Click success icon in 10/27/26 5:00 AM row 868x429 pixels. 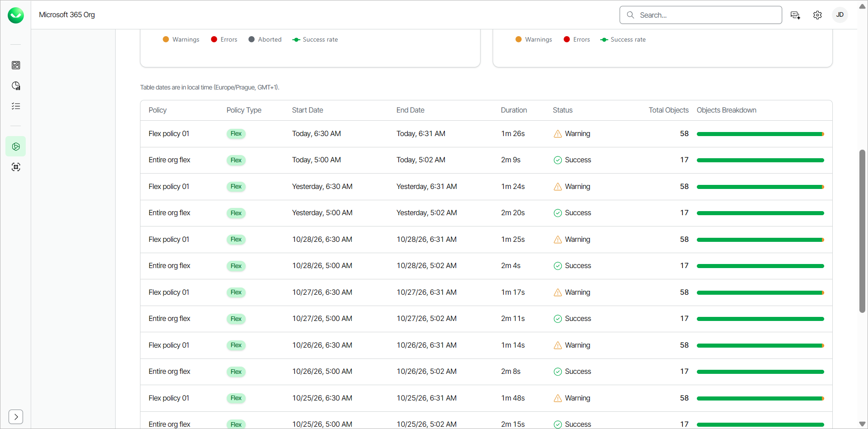point(558,319)
